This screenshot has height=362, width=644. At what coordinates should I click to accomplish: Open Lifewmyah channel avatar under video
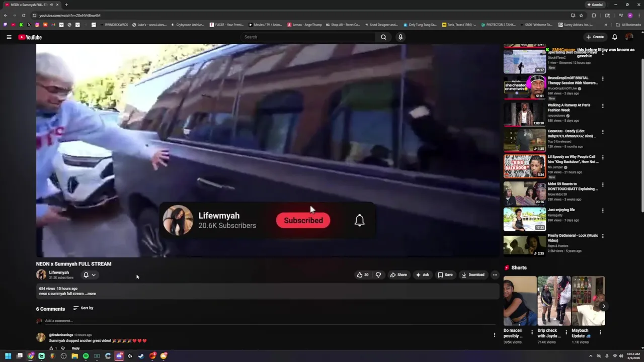coord(41,275)
